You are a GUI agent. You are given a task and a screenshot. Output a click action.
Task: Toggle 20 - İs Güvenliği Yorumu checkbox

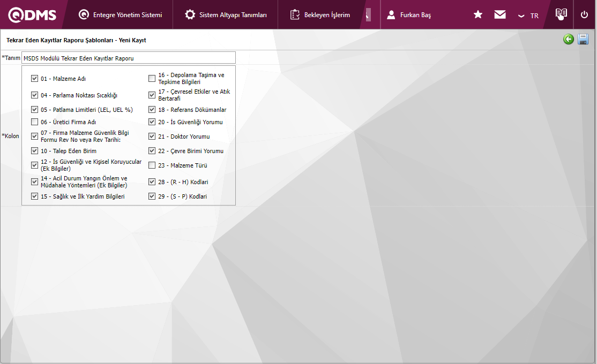(x=152, y=122)
